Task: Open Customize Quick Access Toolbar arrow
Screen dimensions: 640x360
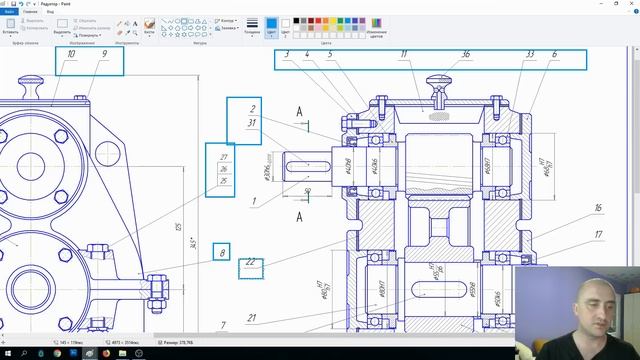Action: 34,4
